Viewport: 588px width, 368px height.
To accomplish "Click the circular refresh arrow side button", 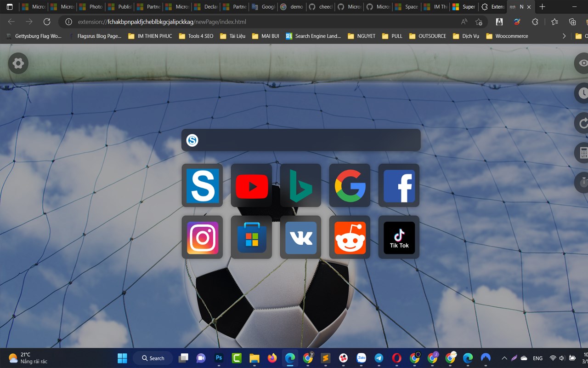I will click(582, 123).
